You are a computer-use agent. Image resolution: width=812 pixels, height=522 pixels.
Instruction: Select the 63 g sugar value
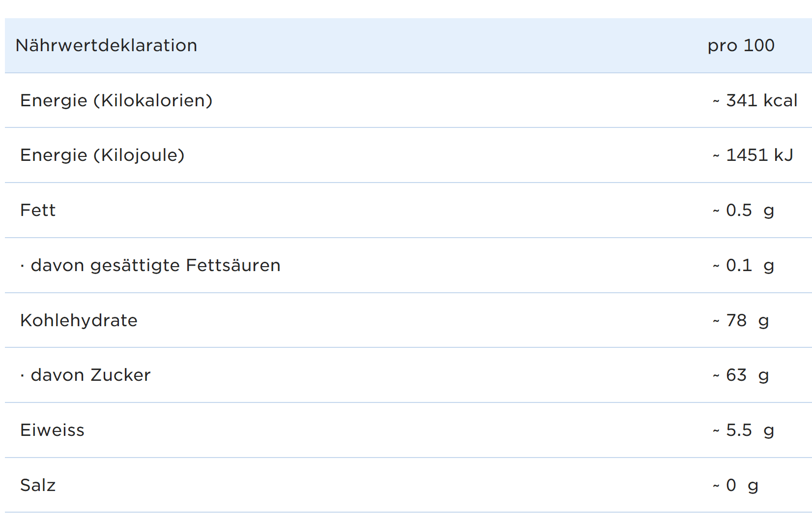(747, 375)
